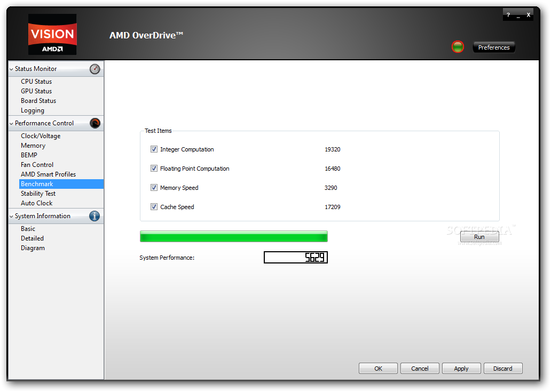
Task: Open the Stability Test page
Action: 38,194
